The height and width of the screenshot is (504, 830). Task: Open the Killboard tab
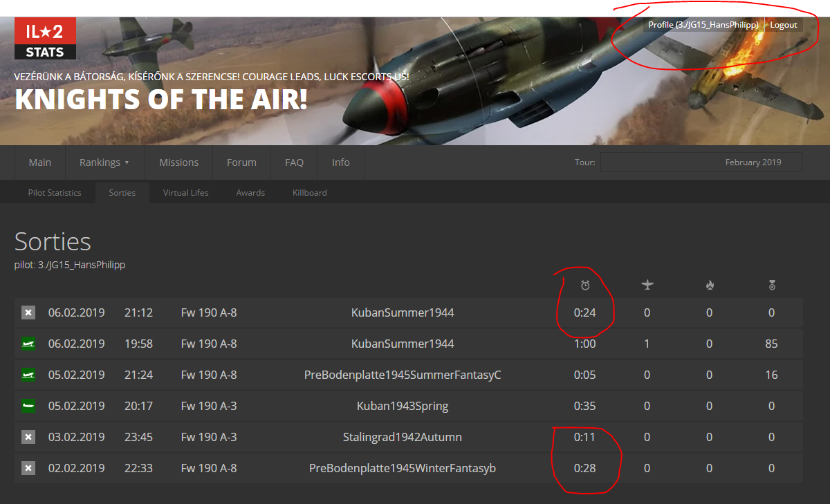309,193
